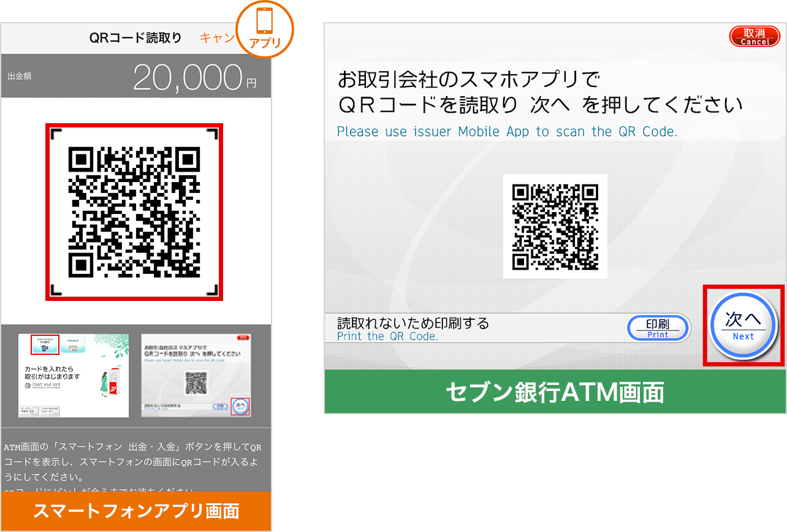Tap the orange アプリ phone icon badge

[265, 29]
